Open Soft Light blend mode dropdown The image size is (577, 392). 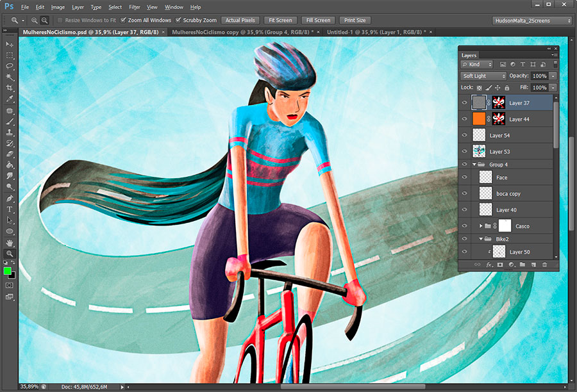coord(483,76)
